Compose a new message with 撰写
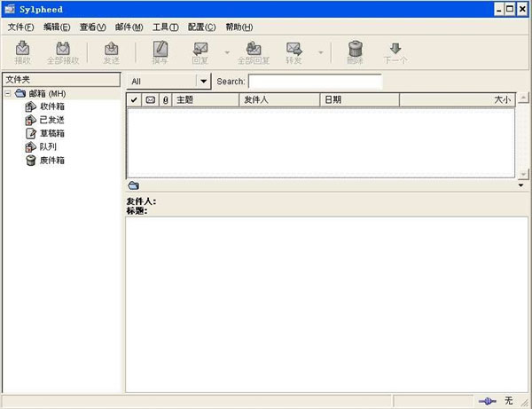Image resolution: width=532 pixels, height=409 pixels. (x=160, y=52)
